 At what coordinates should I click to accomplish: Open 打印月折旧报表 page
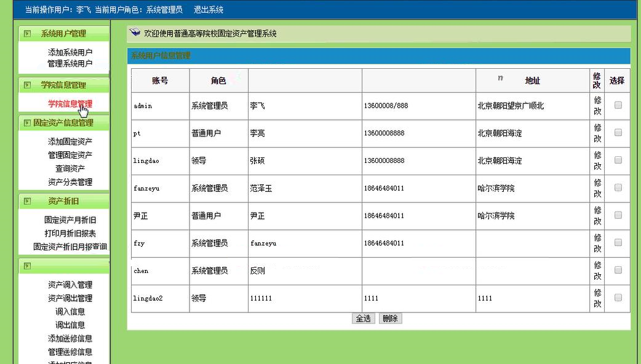(70, 233)
